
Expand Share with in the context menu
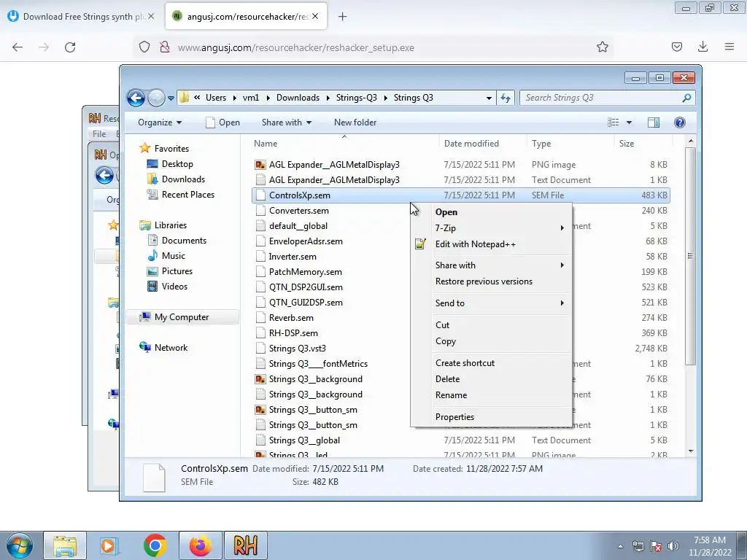click(x=492, y=265)
